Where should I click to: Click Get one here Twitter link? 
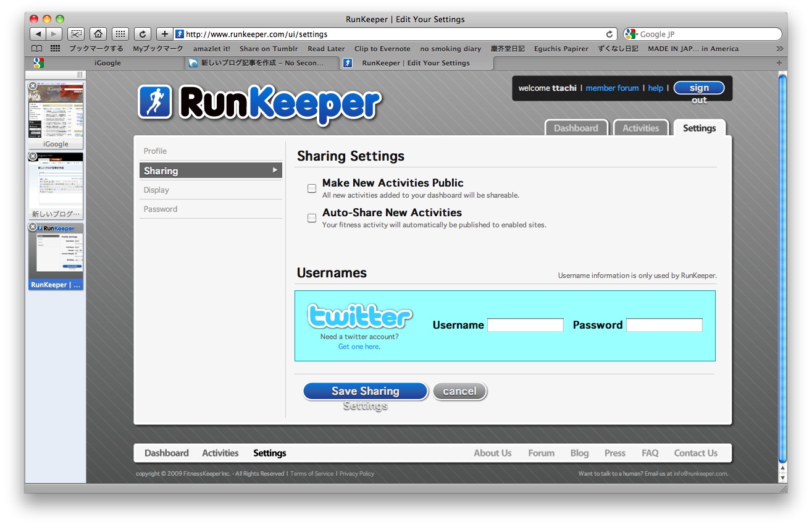tap(358, 347)
